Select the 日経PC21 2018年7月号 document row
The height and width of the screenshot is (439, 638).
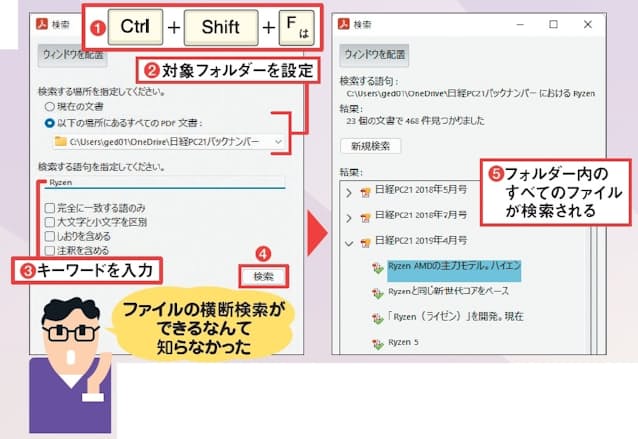pyautogui.click(x=421, y=215)
